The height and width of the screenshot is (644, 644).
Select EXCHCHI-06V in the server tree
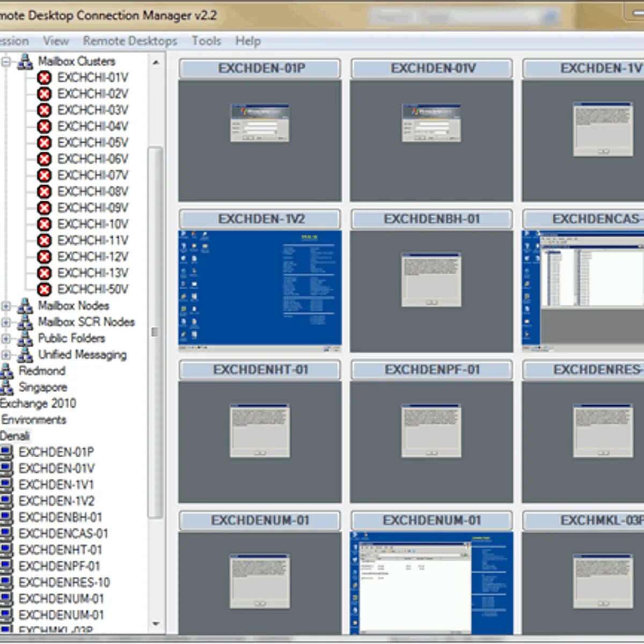(x=93, y=159)
